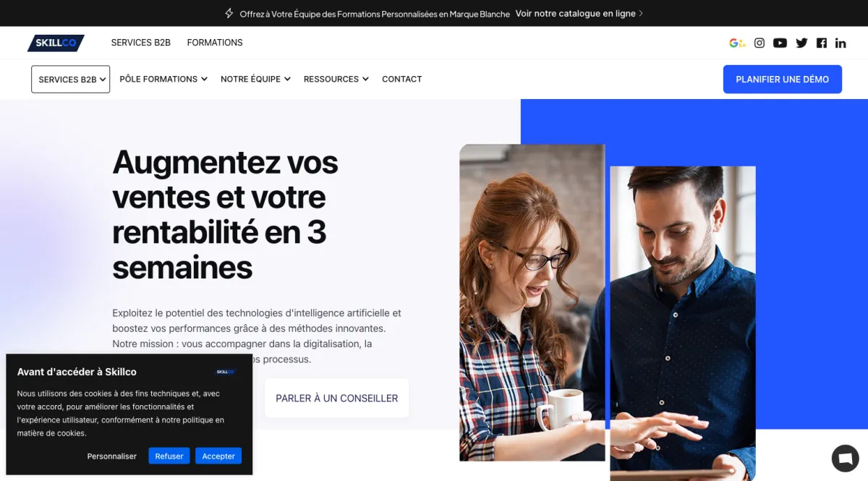Expand the SERVICES B2B dropdown
Viewport: 868px width, 481px height.
coord(70,80)
